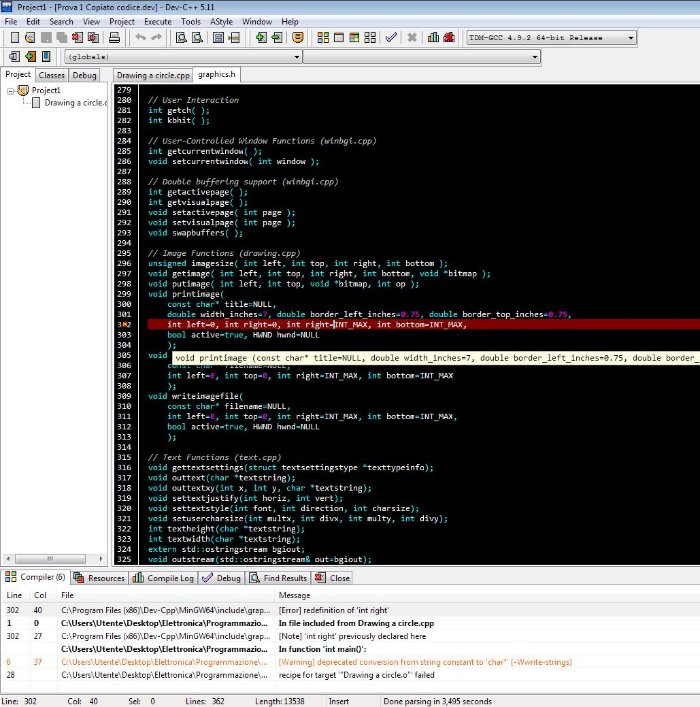Switch to the Debug sidebar tab
The width and height of the screenshot is (700, 707).
(x=84, y=75)
